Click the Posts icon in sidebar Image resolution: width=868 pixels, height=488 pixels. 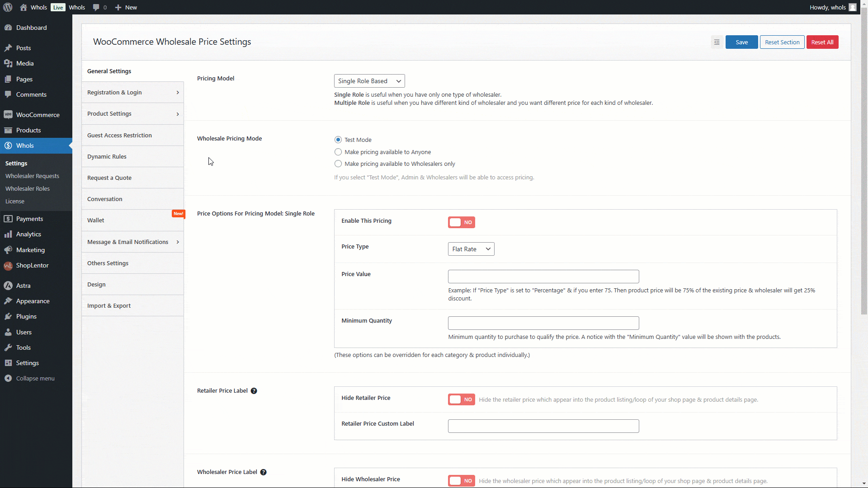[8, 47]
